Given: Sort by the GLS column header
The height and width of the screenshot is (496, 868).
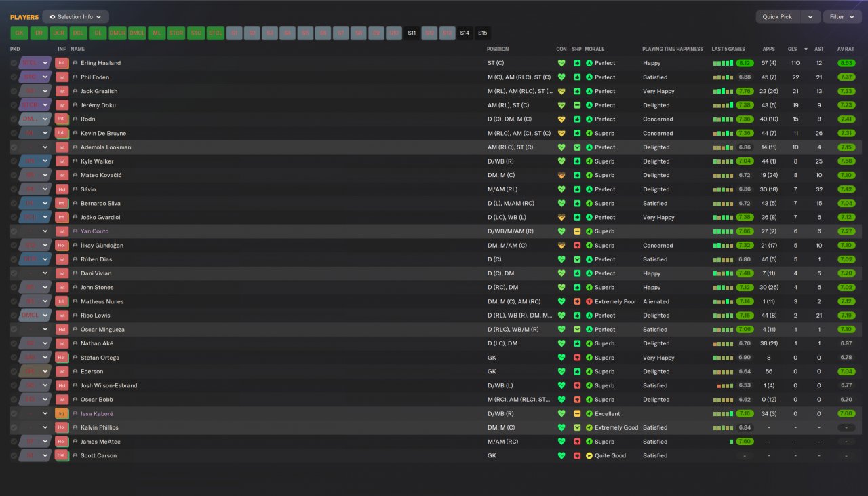Looking at the screenshot, I should click(x=792, y=49).
